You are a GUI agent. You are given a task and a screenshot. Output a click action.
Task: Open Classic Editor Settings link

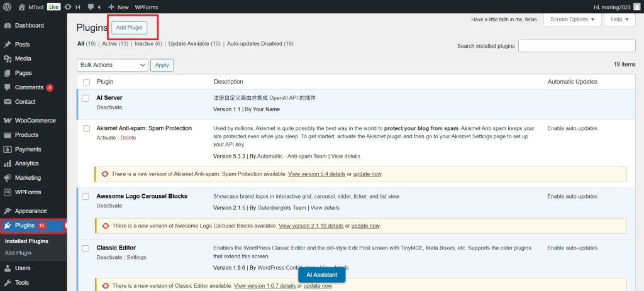point(136,257)
